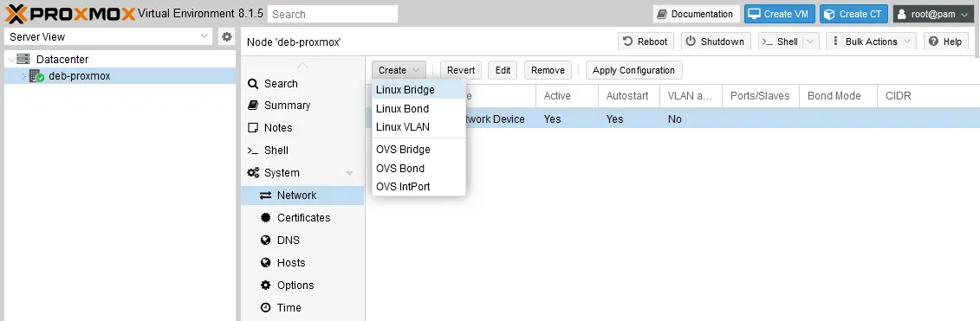Select the Network Device table row
The width and height of the screenshot is (980, 321).
tap(672, 119)
